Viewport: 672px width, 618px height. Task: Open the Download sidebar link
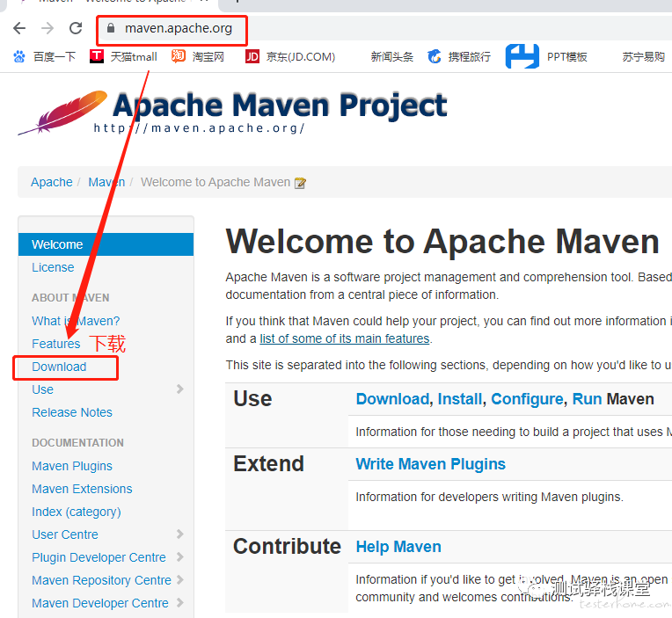tap(59, 367)
